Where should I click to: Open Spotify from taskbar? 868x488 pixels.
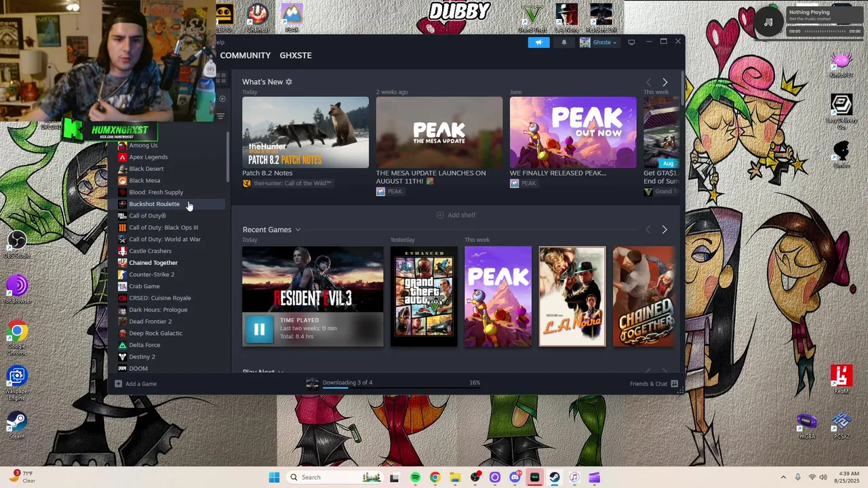click(415, 477)
